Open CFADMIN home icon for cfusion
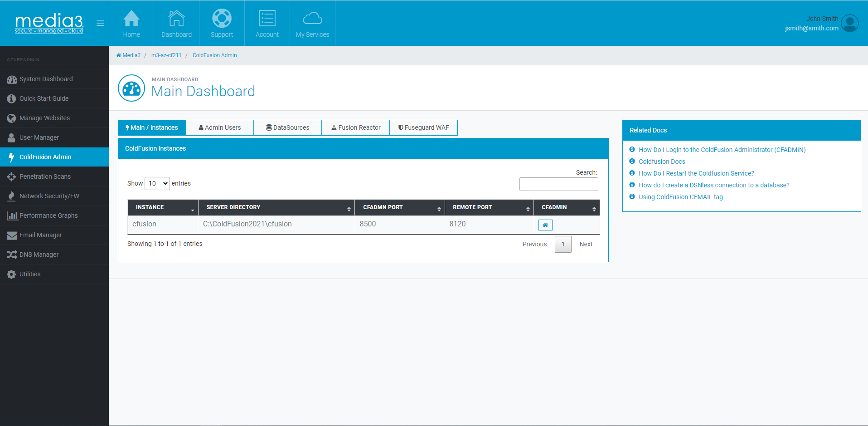This screenshot has height=426, width=868. 545,225
